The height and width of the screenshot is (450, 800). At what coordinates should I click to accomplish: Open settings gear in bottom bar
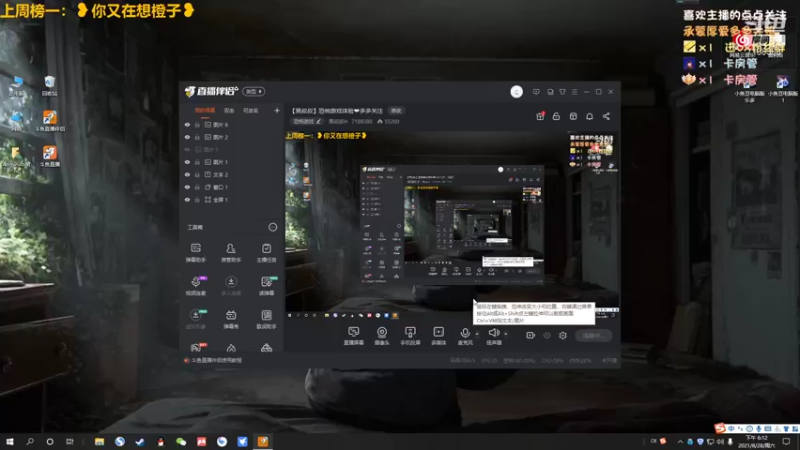point(563,335)
